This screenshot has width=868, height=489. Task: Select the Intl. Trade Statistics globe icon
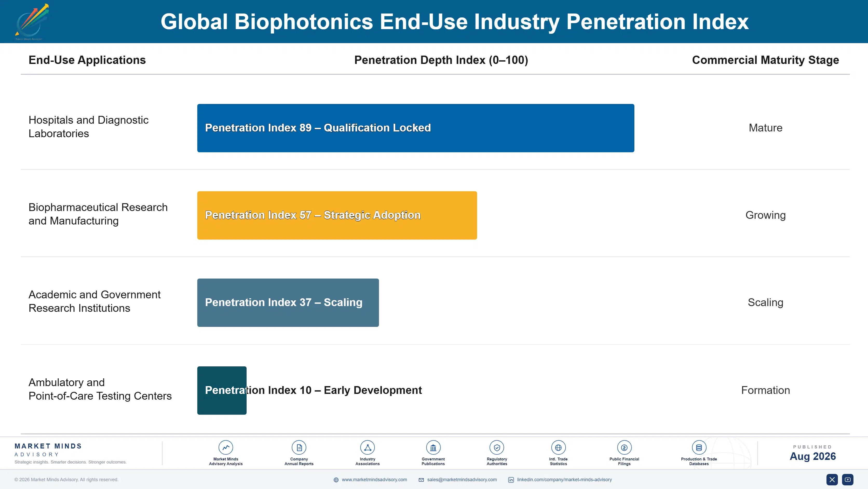click(558, 447)
